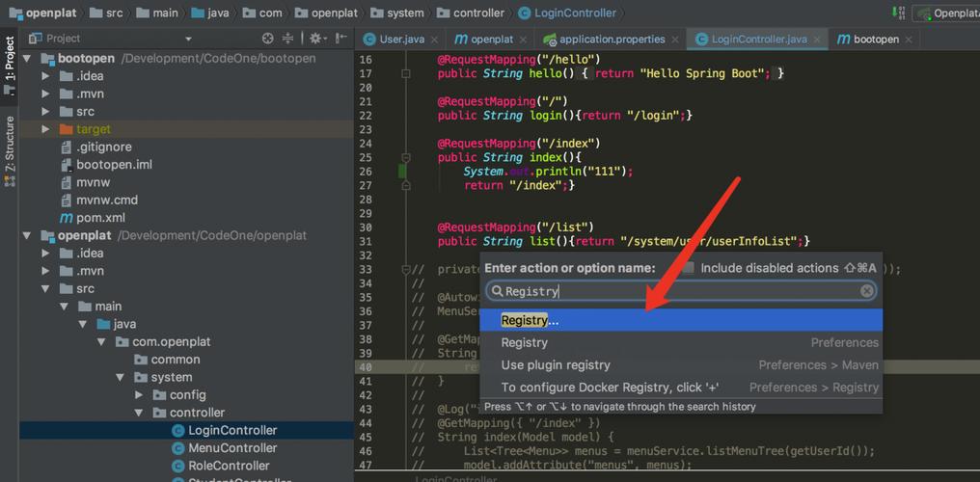980x482 pixels.
Task: Expand the target folder in bootopen
Action: tap(45, 129)
